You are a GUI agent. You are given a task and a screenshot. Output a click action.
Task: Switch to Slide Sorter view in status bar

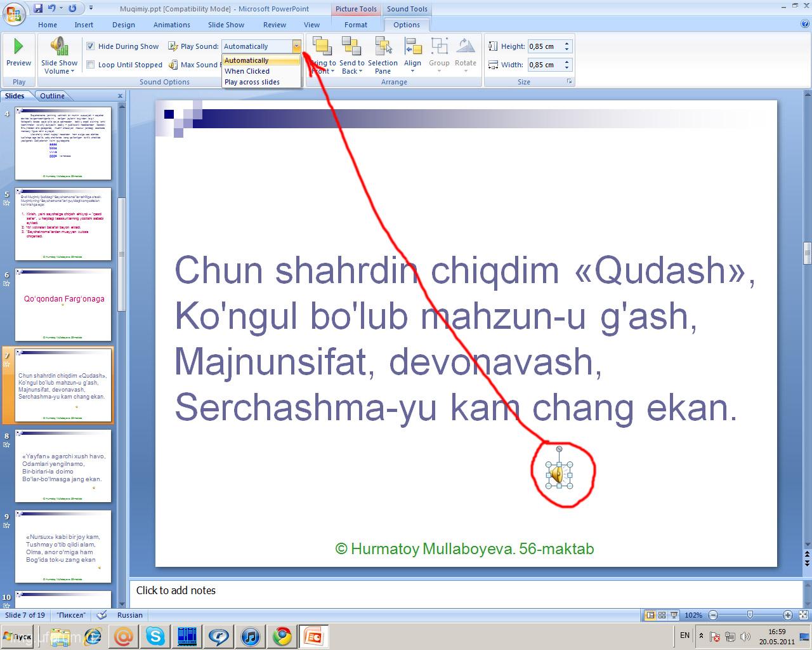coord(662,615)
